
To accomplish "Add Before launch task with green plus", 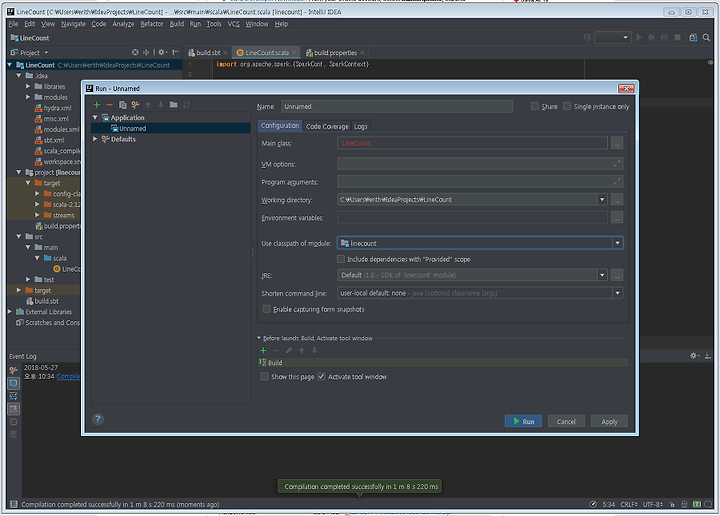I will click(263, 350).
